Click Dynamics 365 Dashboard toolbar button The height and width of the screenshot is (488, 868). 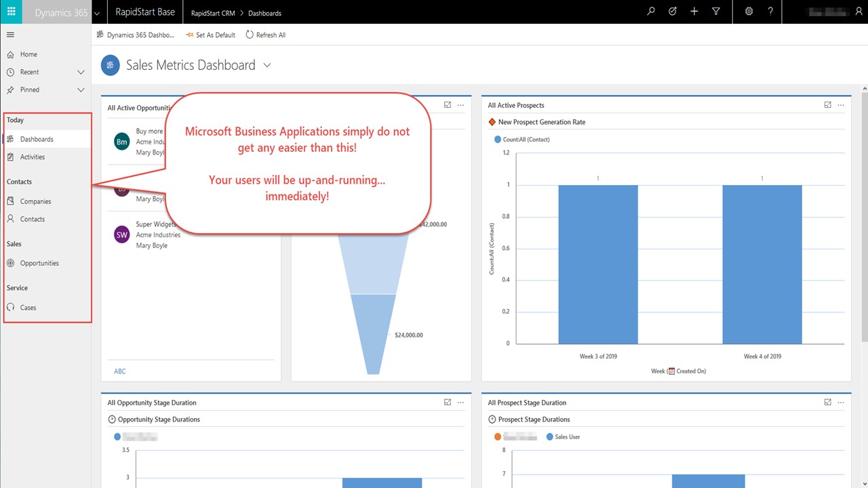click(x=135, y=35)
